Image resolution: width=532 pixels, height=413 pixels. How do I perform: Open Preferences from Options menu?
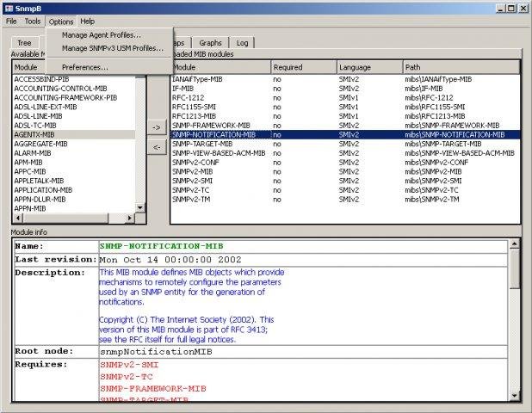coord(85,66)
